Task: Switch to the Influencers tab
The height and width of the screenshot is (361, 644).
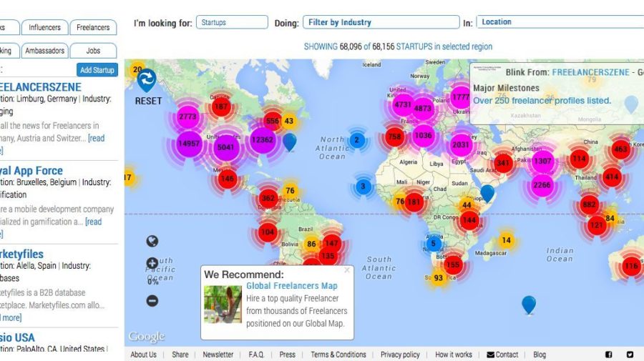Action: pos(44,28)
